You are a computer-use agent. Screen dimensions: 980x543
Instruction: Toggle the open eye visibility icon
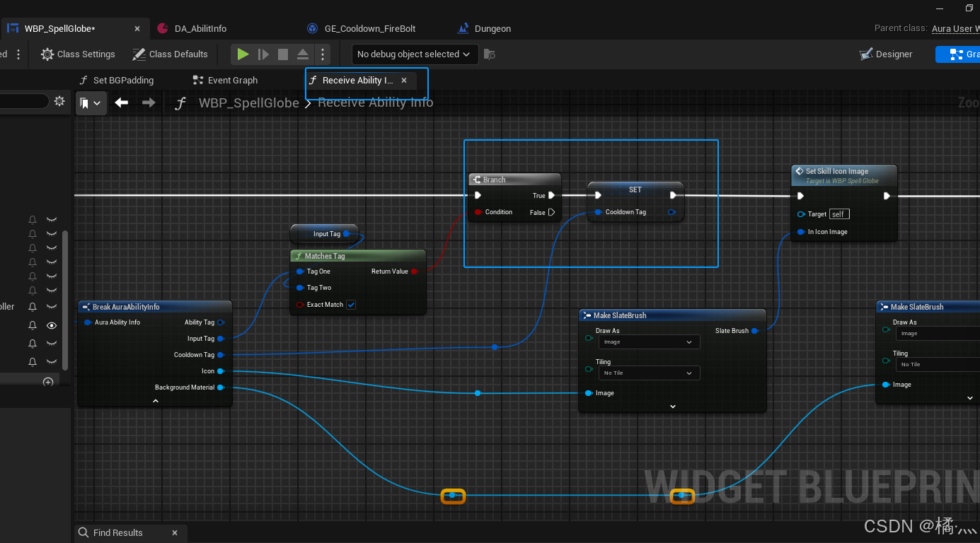pyautogui.click(x=52, y=325)
